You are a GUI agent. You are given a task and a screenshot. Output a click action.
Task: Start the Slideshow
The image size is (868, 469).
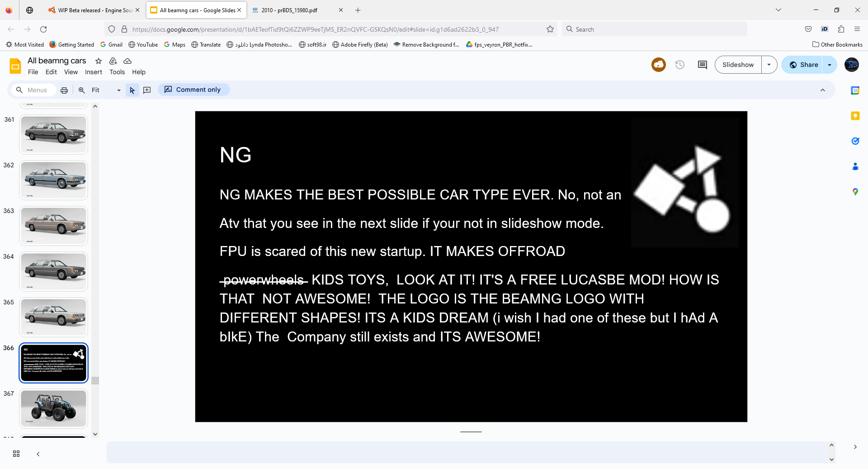click(738, 65)
